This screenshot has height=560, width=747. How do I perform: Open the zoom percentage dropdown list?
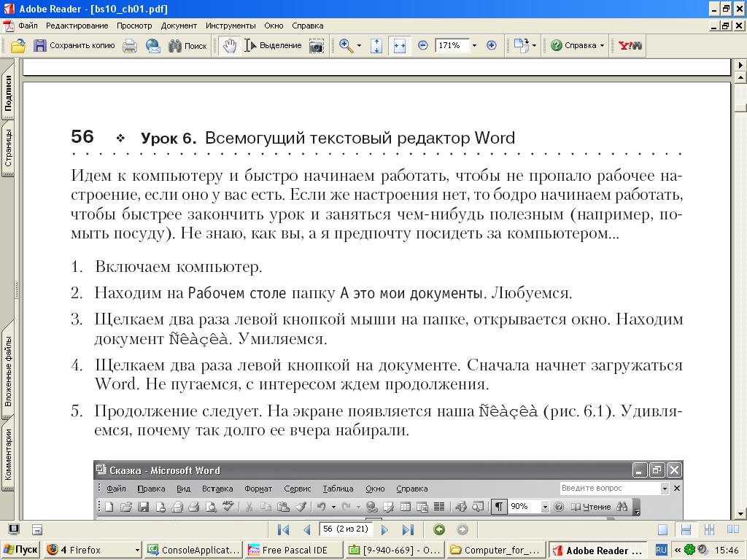(474, 46)
